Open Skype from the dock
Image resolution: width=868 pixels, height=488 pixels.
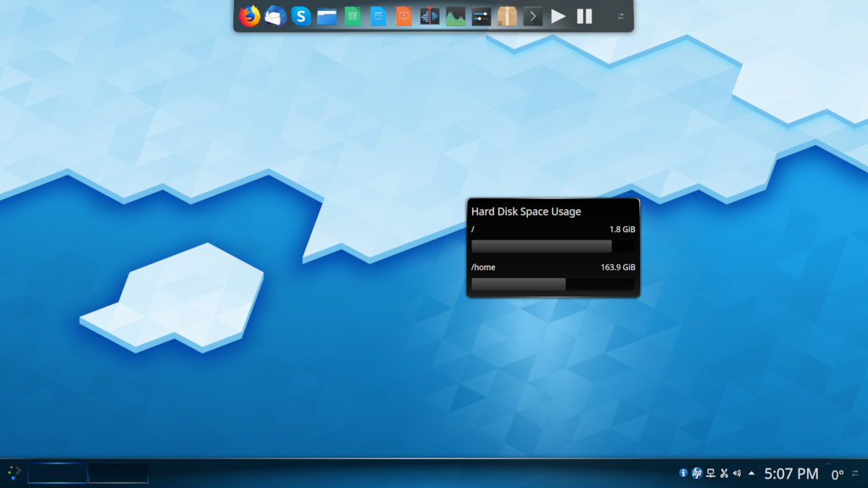[x=301, y=16]
